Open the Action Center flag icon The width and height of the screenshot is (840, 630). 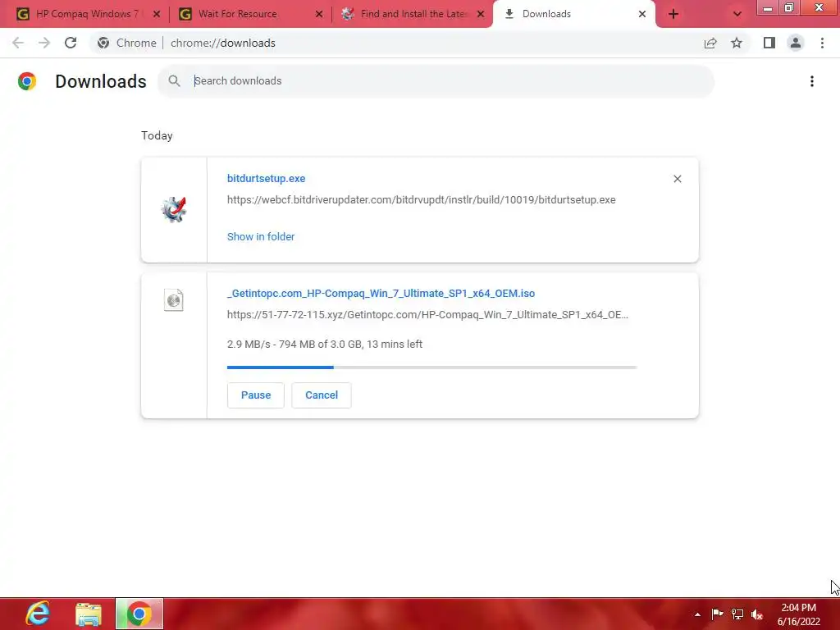coord(717,614)
